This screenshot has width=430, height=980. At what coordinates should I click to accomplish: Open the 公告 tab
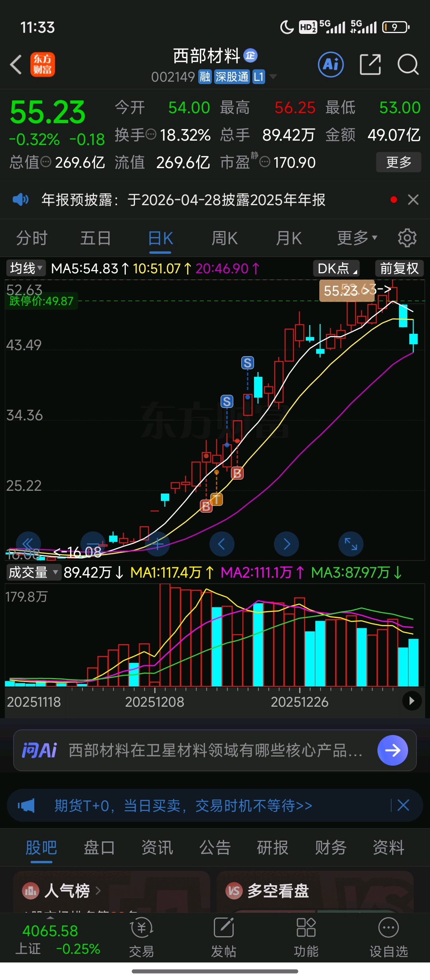(215, 847)
